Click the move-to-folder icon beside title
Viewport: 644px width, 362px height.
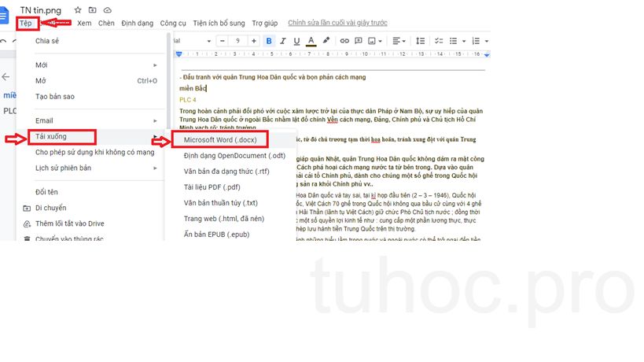pos(93,10)
